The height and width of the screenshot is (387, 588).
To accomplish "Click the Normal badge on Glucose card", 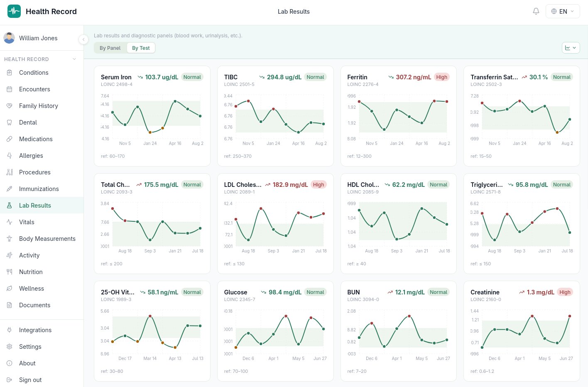I will 315,292.
